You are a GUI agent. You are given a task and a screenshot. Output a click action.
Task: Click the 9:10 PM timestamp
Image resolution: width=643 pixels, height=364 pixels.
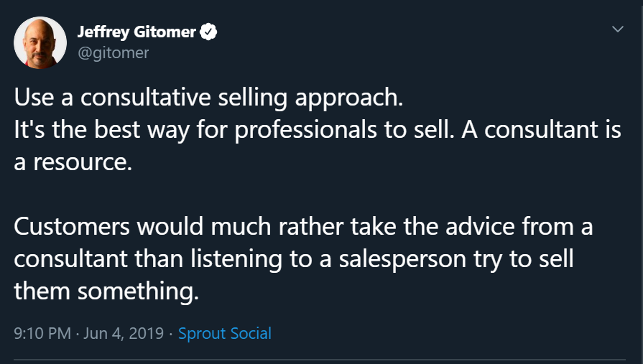(x=42, y=333)
